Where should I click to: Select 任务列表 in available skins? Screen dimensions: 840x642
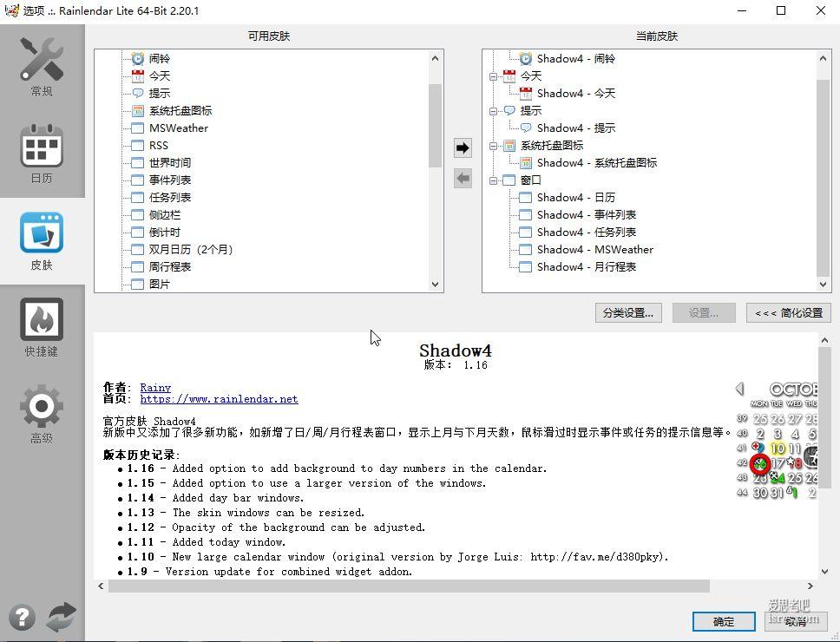[170, 198]
